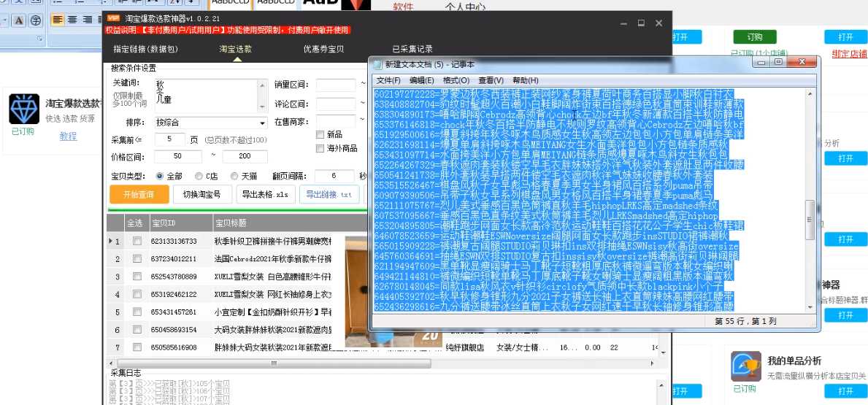868x405 pixels.
Task: Click the orange VIP logo in title bar
Action: coord(113,18)
